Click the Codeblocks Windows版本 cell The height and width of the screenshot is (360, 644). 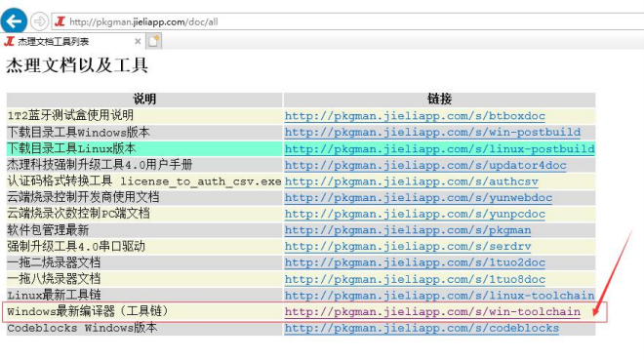click(144, 328)
